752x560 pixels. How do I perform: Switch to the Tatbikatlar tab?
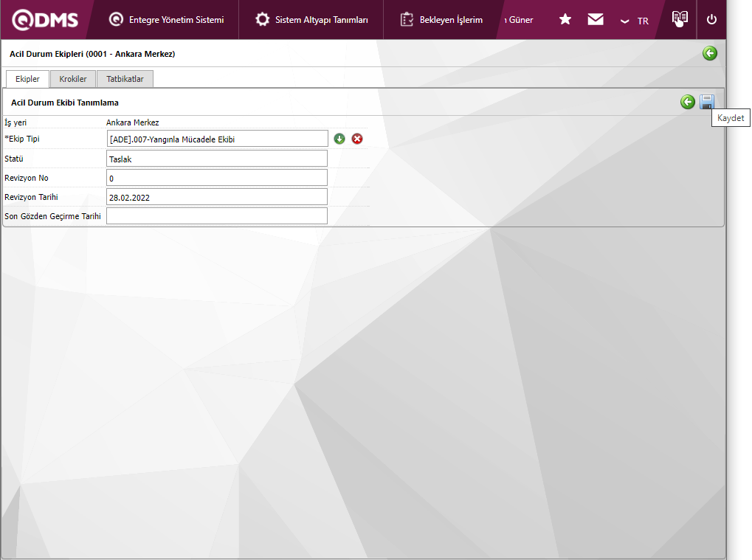125,79
